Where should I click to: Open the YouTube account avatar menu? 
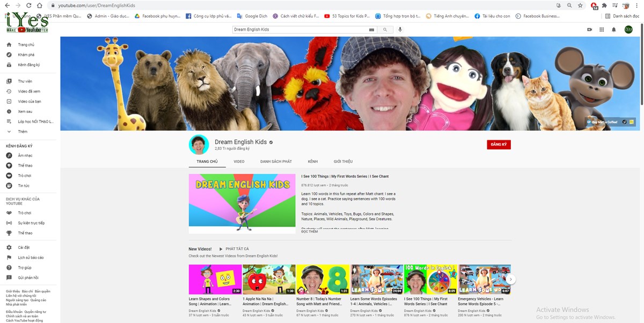click(628, 30)
